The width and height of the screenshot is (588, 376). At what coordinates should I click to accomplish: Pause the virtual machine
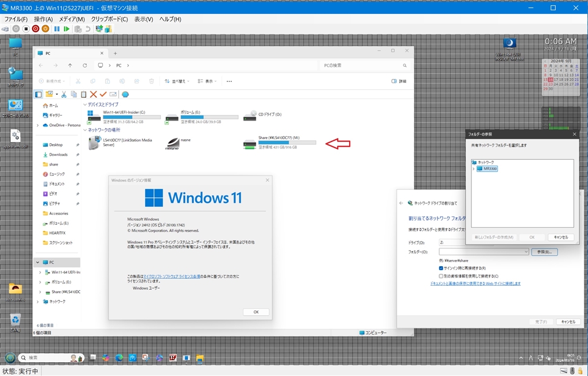coord(57,29)
